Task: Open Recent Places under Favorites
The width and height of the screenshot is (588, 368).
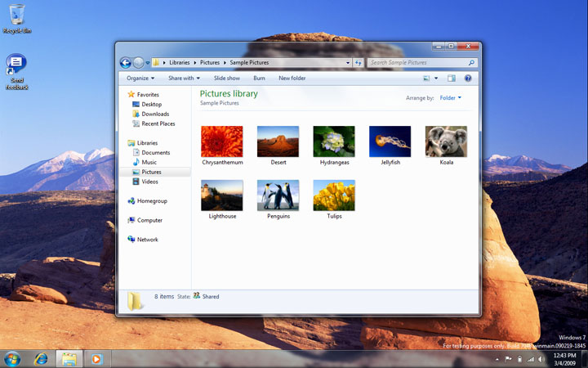Action: tap(154, 123)
